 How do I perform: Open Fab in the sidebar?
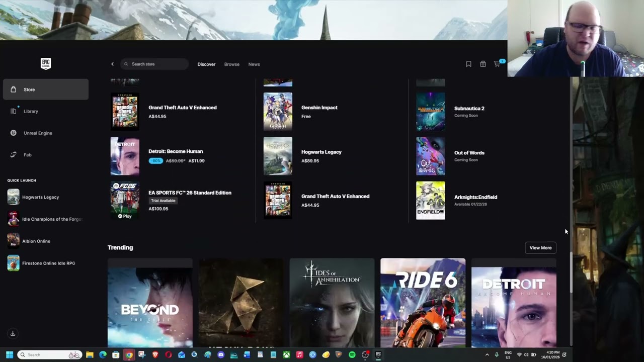point(45,154)
